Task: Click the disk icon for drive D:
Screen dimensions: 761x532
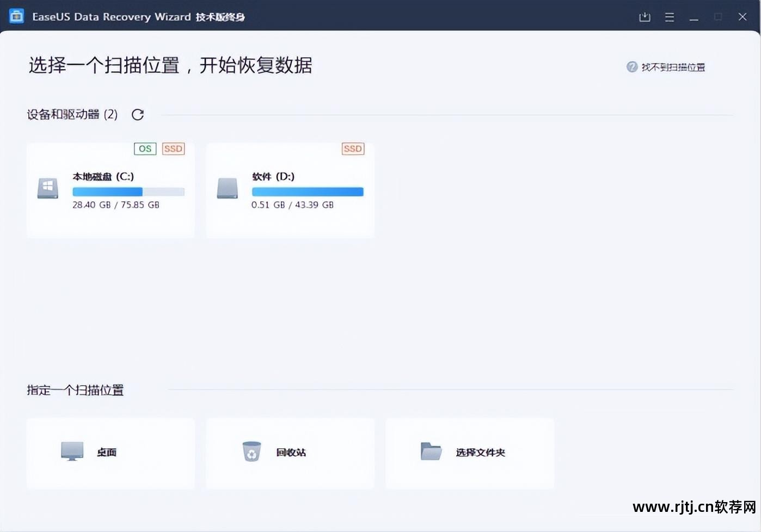Action: [228, 188]
